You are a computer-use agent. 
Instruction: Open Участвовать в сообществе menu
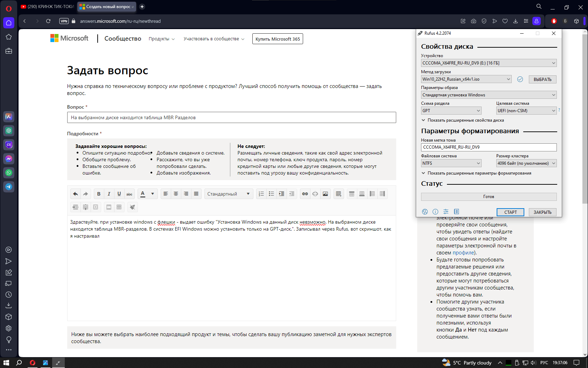tap(214, 39)
